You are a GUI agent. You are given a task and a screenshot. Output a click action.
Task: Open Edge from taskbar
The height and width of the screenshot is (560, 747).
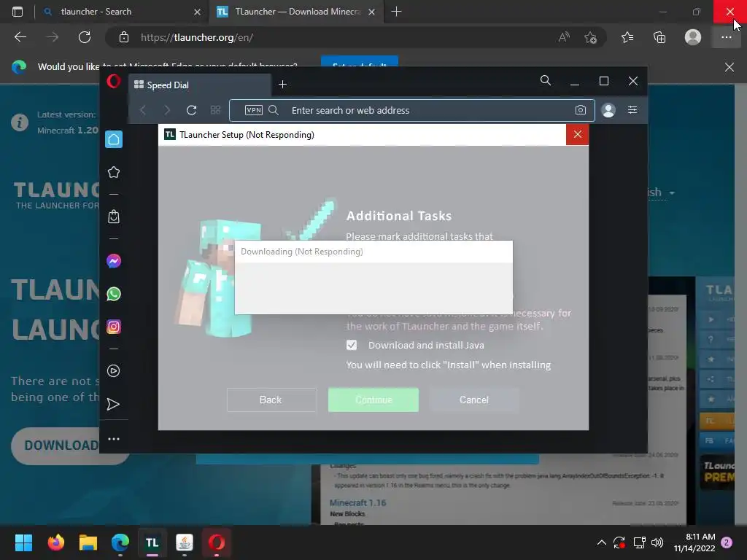point(120,542)
